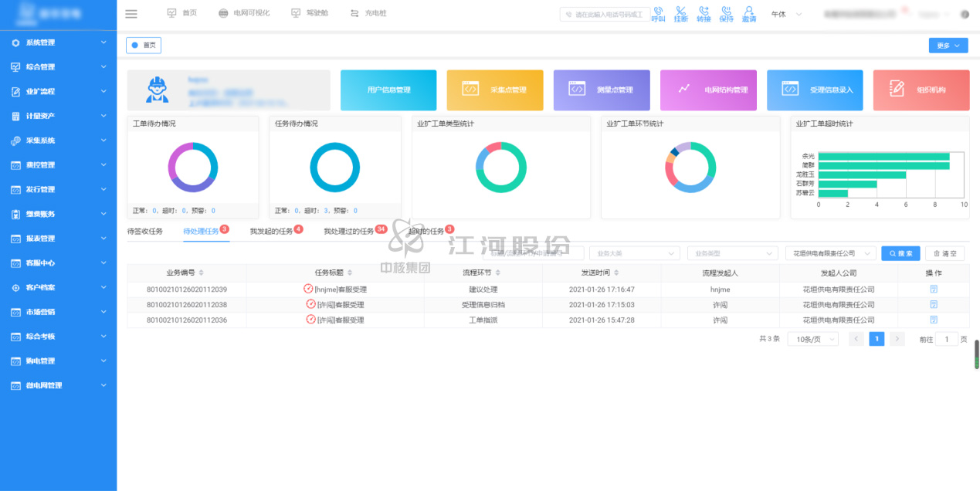Open 用户信息管理 shortcut card
This screenshot has width=980, height=491.
(388, 90)
